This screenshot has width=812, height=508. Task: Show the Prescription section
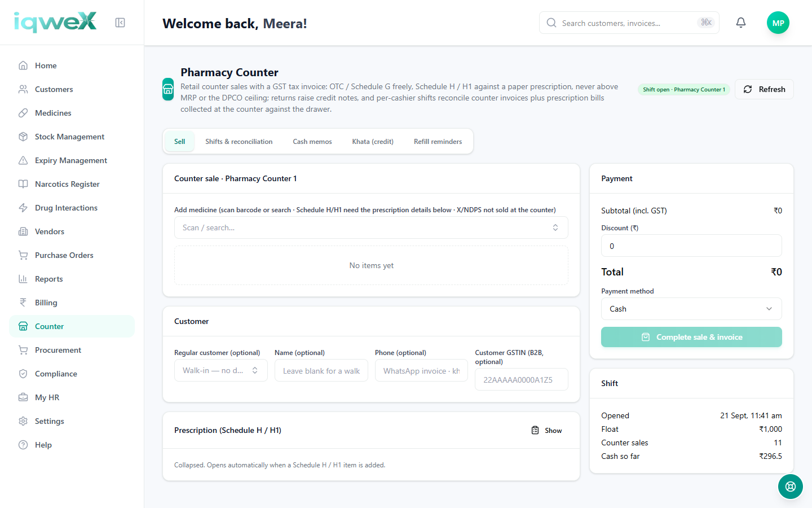(547, 430)
